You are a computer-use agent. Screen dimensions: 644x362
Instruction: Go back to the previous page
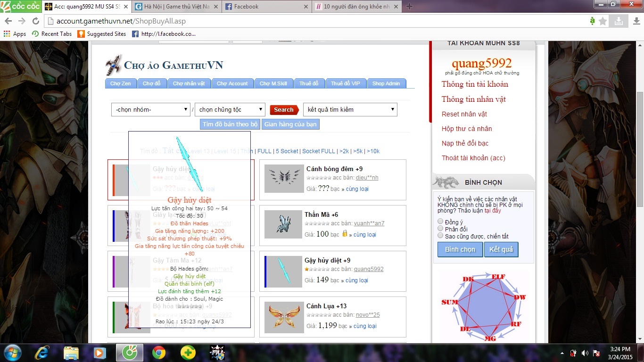click(x=8, y=21)
